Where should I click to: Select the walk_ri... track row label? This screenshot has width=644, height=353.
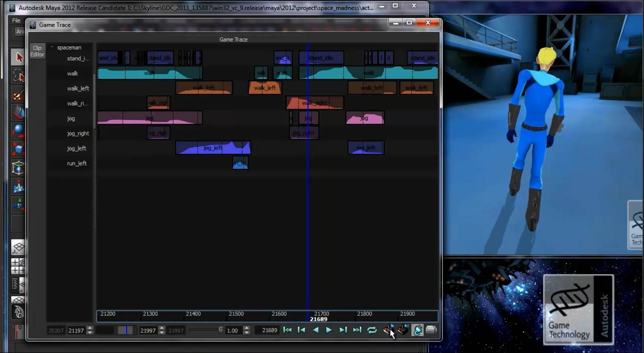click(x=78, y=103)
